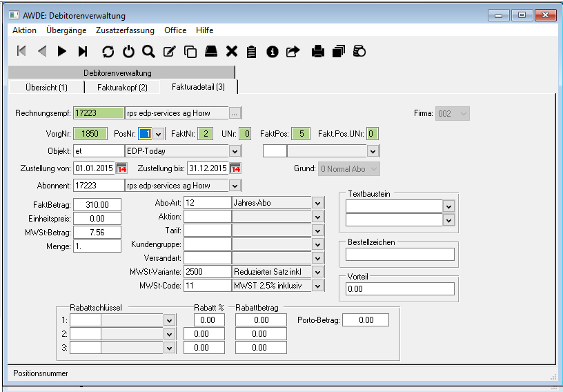Expand the MWSt-Code dropdown
The image size is (563, 392).
point(317,286)
